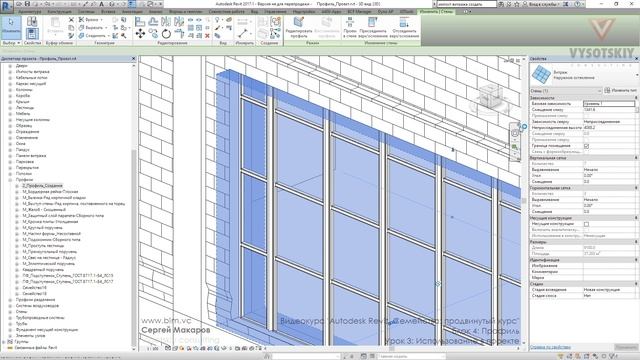Select the 2_Профиль_Создание tree item
The height and width of the screenshot is (360, 640).
[x=42, y=186]
